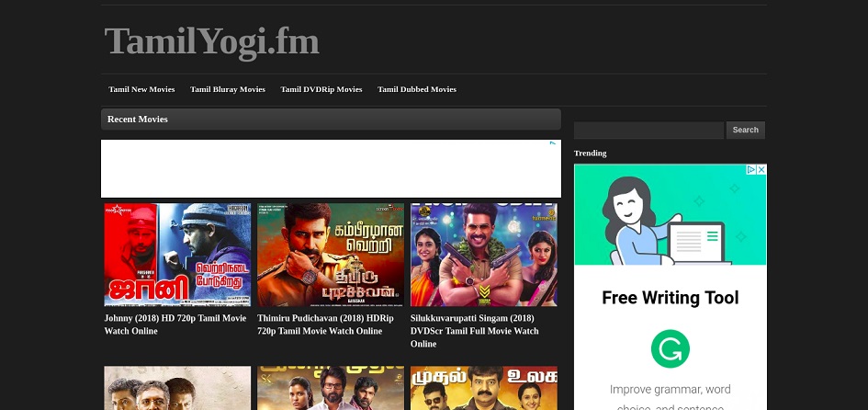
Task: Open the Tamil New Movies menu
Action: [141, 89]
